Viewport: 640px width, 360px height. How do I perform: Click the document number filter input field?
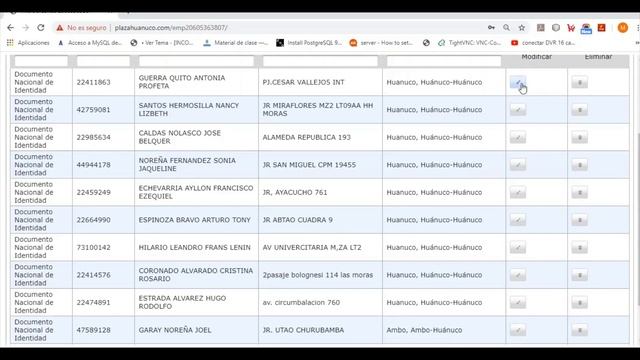tap(103, 61)
